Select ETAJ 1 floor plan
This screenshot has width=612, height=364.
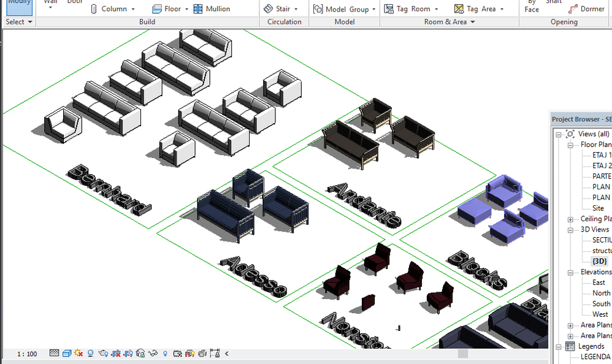click(602, 155)
